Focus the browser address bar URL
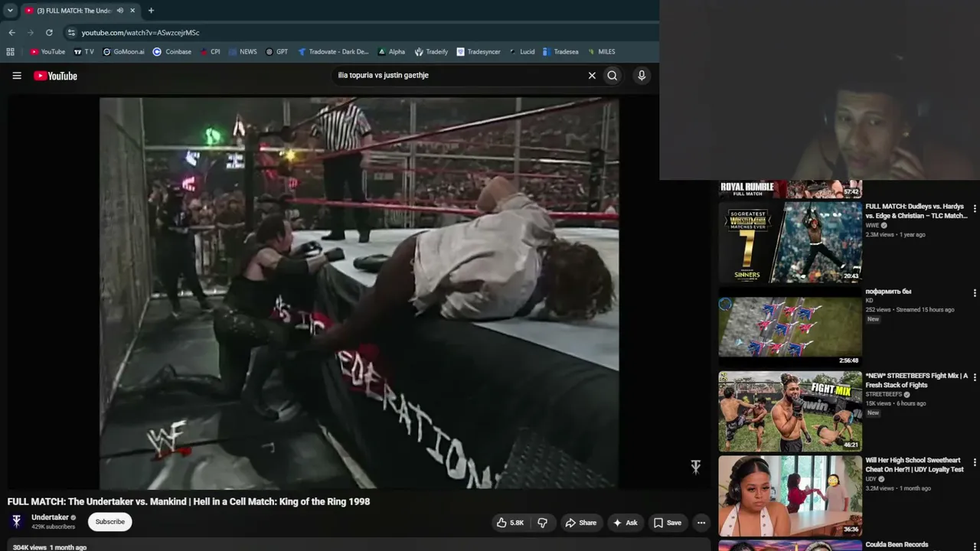 coord(141,33)
